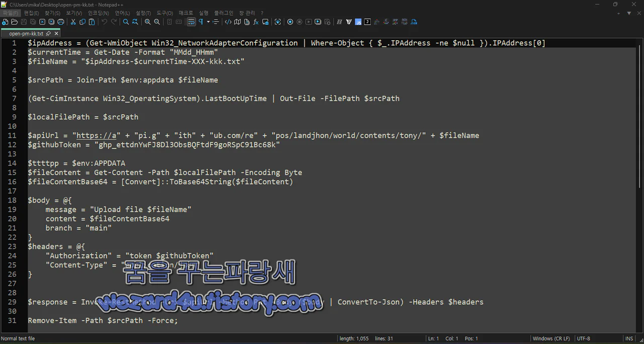Open the 인코딩(N) menu

99,13
